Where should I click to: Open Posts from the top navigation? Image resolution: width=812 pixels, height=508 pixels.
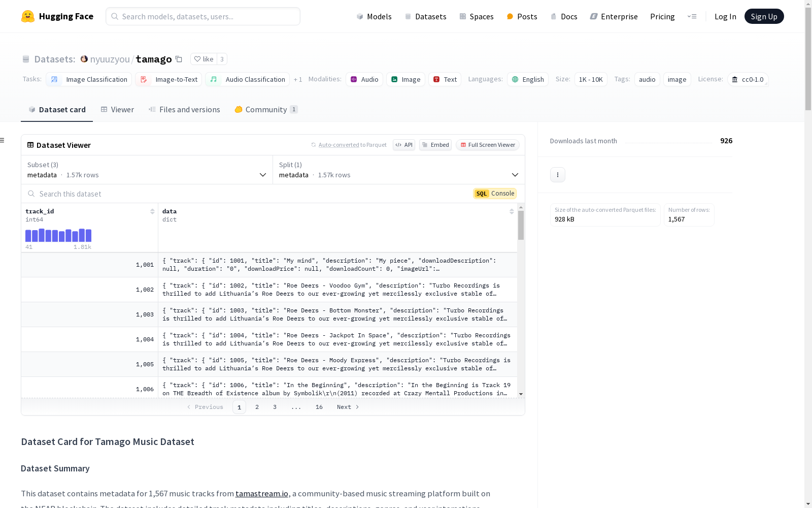pyautogui.click(x=522, y=16)
